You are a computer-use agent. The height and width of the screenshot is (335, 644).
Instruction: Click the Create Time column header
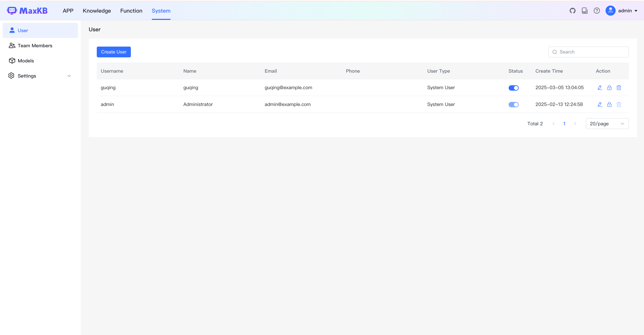click(x=549, y=71)
